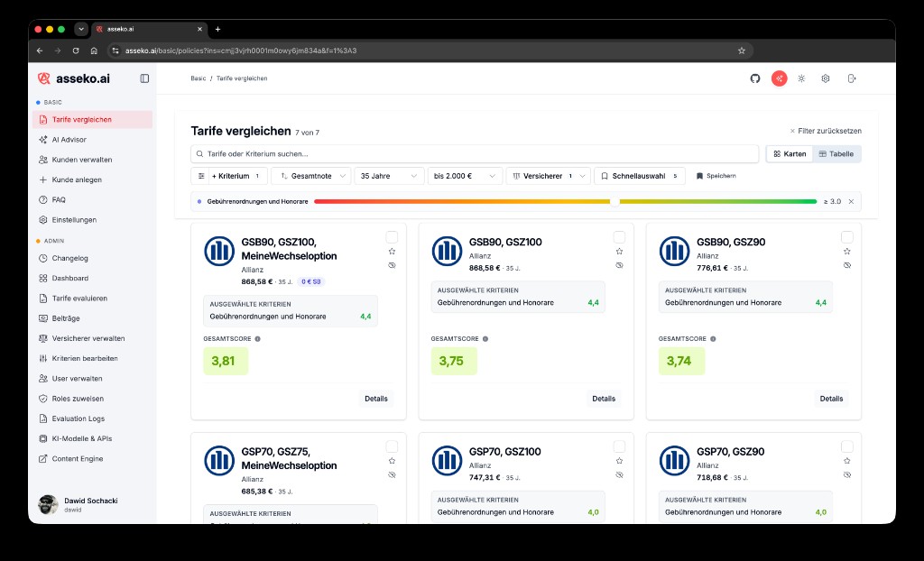Image resolution: width=924 pixels, height=561 pixels.
Task: Hide the GSB90, GSZ100 tariff
Action: coord(619,265)
